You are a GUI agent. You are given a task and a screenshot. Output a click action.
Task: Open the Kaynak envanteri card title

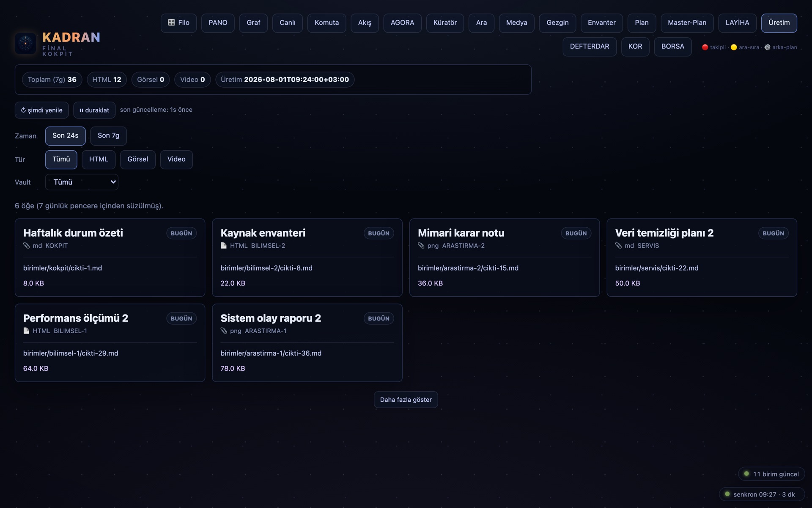click(x=263, y=233)
